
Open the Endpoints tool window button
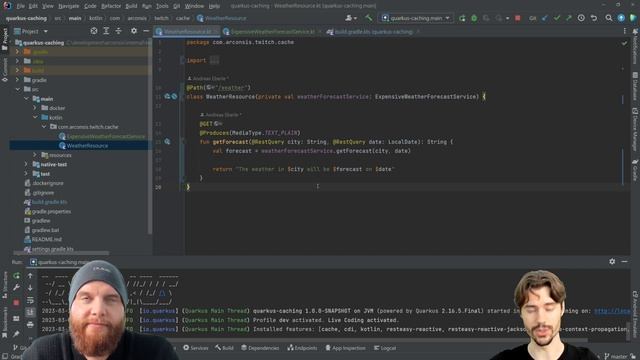302,348
